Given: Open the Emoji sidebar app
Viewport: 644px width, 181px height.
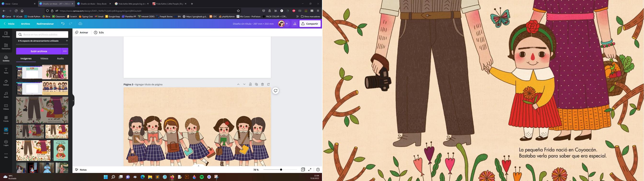Looking at the screenshot, I should click(6, 131).
